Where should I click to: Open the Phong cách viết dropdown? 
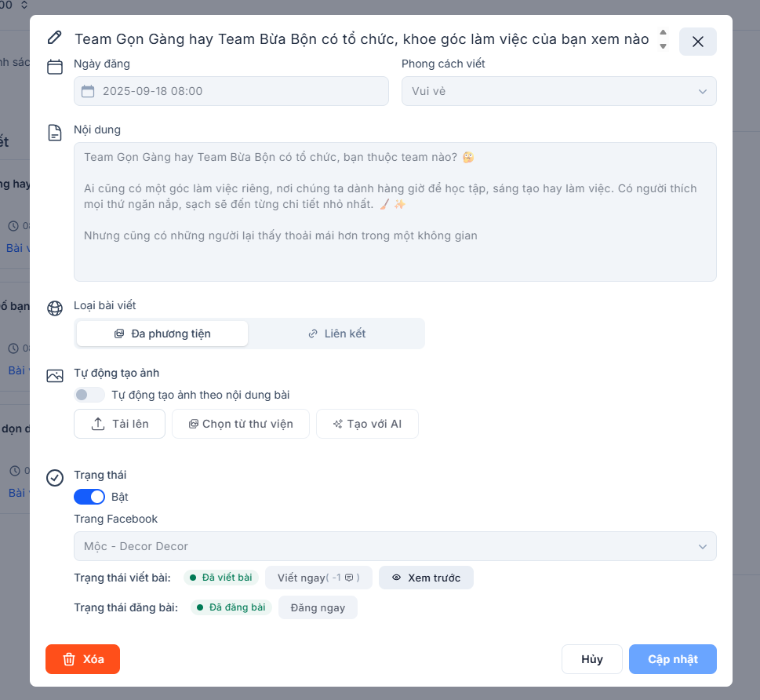(x=558, y=91)
